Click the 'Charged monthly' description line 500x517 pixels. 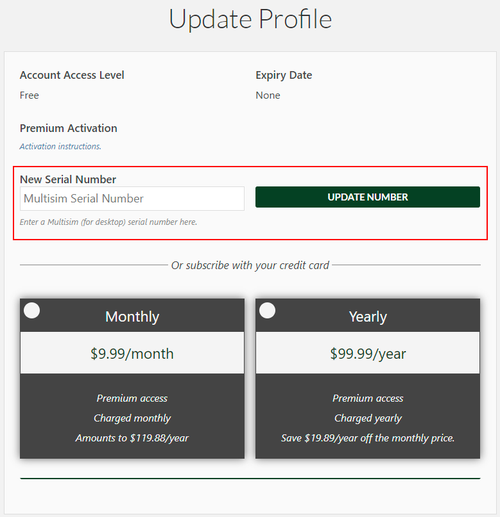(132, 418)
